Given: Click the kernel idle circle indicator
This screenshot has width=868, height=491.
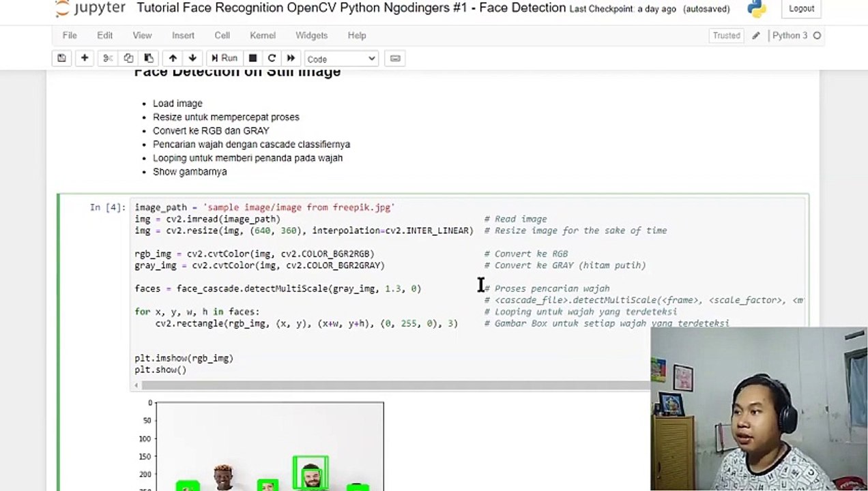Looking at the screenshot, I should [817, 36].
